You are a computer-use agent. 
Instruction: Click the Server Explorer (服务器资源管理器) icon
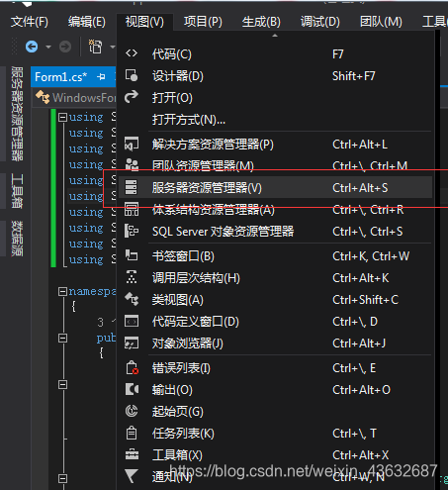[x=131, y=187]
